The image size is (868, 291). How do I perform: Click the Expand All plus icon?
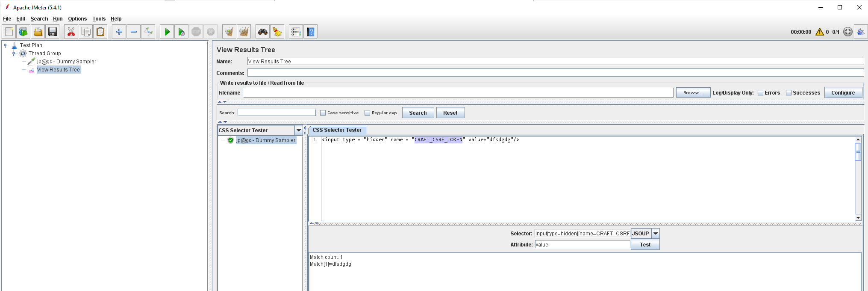[119, 32]
